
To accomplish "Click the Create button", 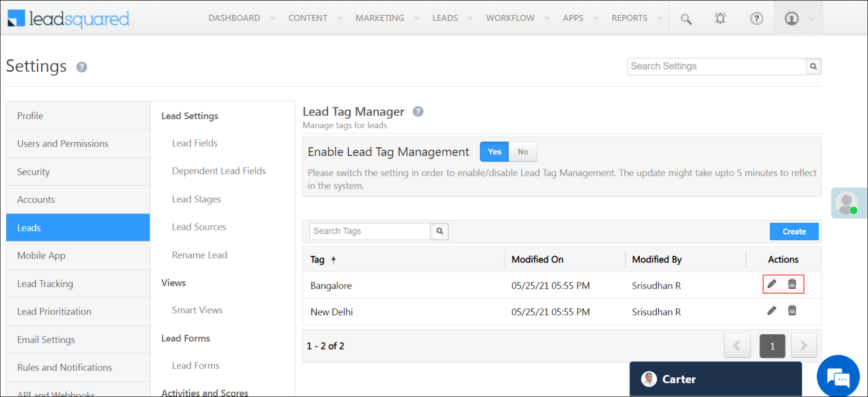I will [x=793, y=231].
